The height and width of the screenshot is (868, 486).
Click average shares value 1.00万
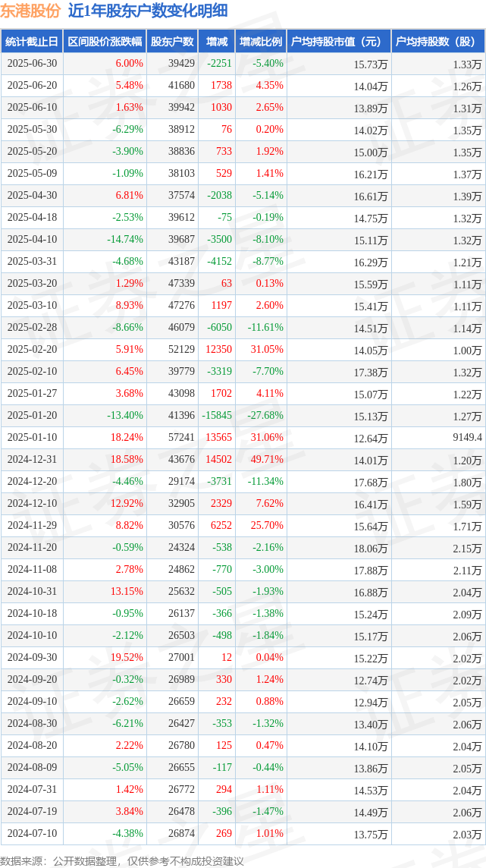[467, 351]
